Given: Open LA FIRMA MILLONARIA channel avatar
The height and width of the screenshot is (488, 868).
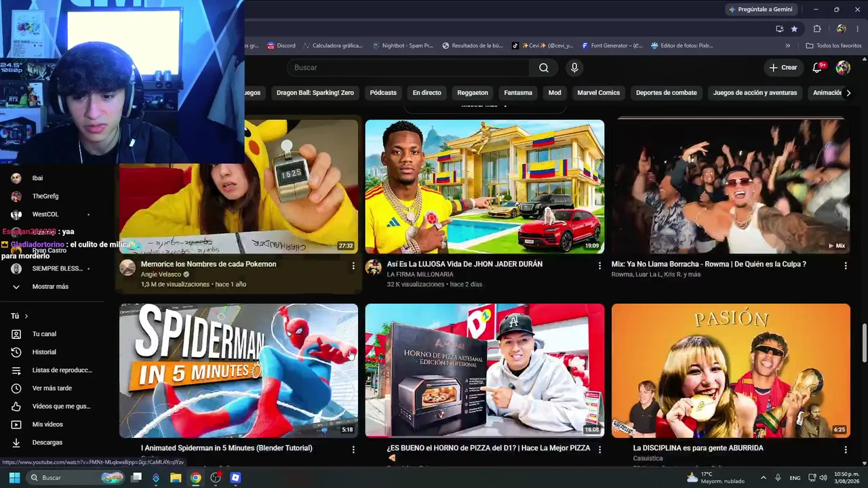Looking at the screenshot, I should (374, 267).
